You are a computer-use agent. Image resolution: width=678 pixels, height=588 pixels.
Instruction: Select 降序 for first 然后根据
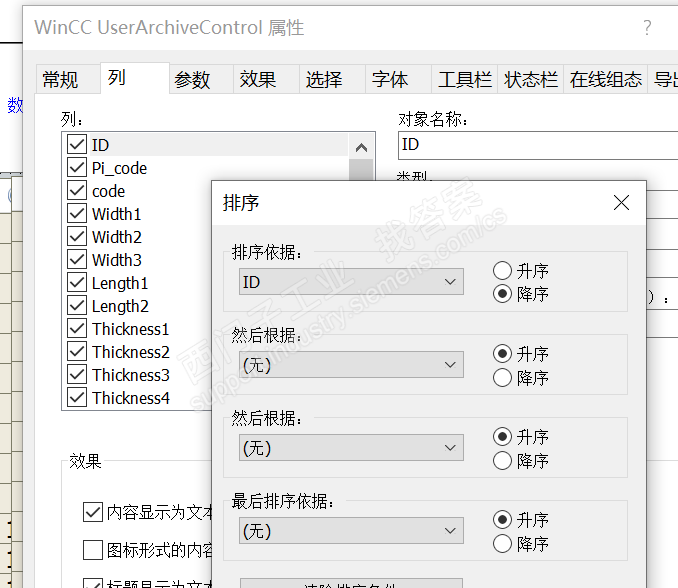[502, 377]
